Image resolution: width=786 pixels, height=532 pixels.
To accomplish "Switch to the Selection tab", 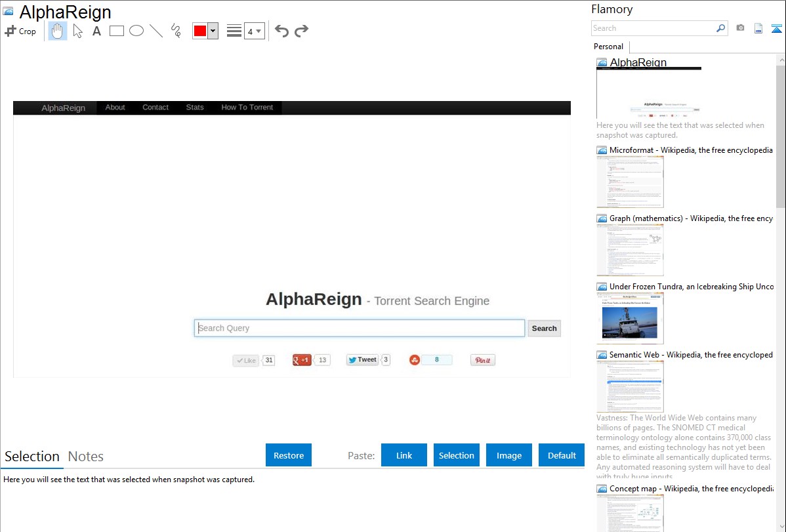I will [x=32, y=457].
